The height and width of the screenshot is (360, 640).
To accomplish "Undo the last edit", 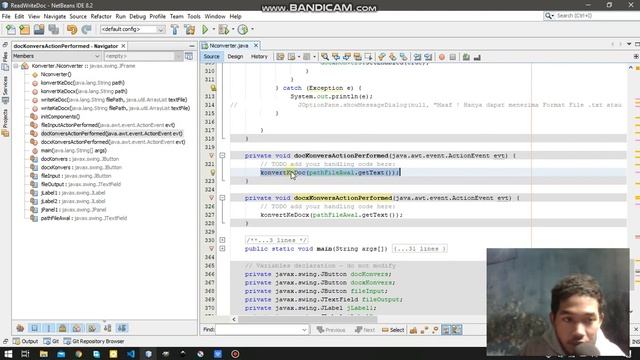I will point(72,29).
